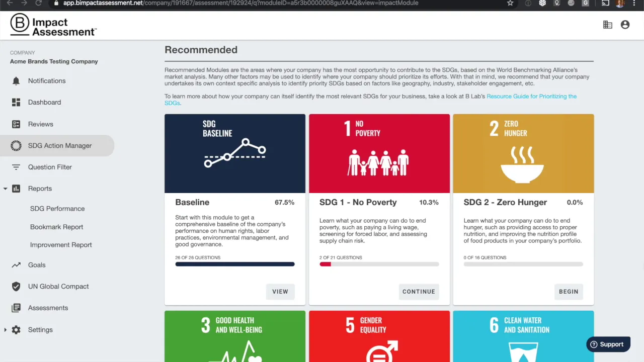This screenshot has height=362, width=644.
Task: Open Assessments menu item
Action: (48, 308)
